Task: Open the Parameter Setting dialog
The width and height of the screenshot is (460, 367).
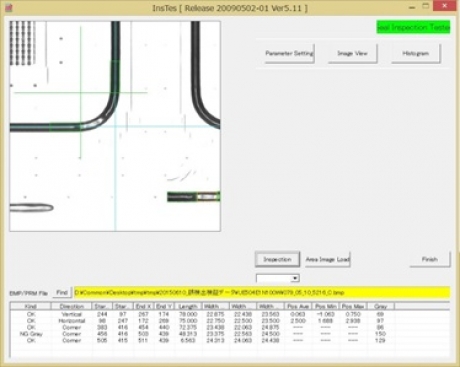Action: (289, 53)
